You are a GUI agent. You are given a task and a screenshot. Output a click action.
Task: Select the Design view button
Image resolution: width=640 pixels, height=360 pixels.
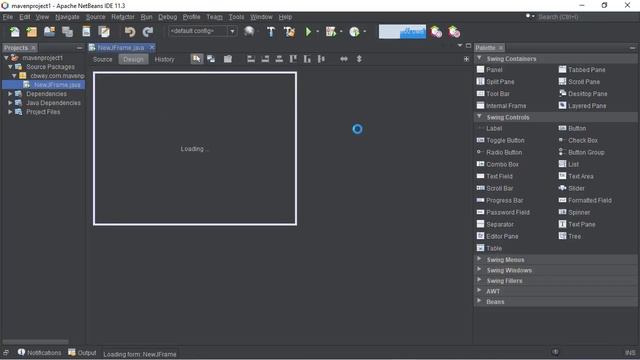click(133, 59)
